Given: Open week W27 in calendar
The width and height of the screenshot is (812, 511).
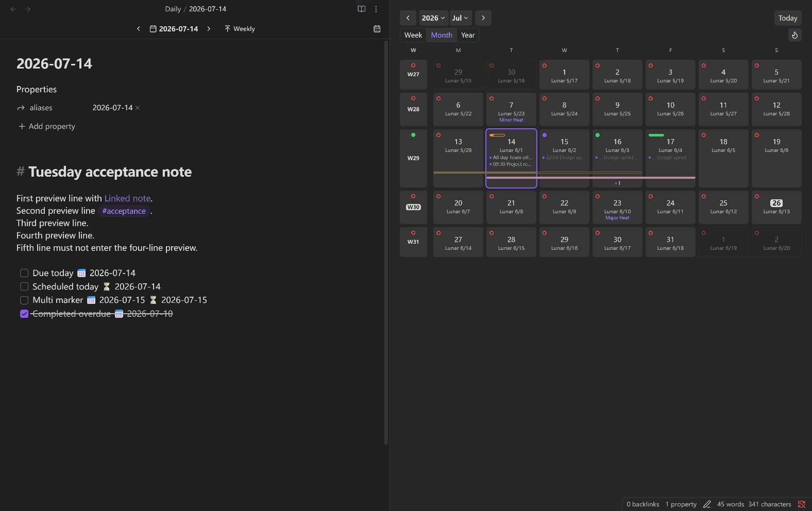Looking at the screenshot, I should tap(413, 74).
